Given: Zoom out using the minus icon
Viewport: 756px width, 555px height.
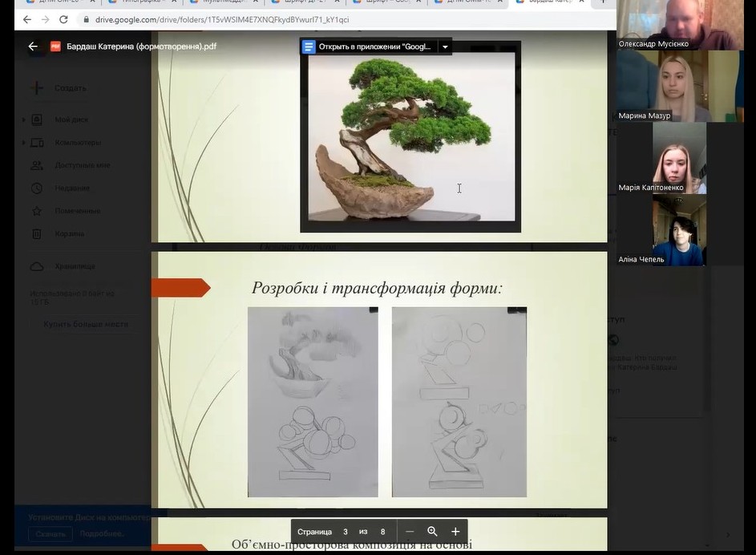Looking at the screenshot, I should [410, 532].
